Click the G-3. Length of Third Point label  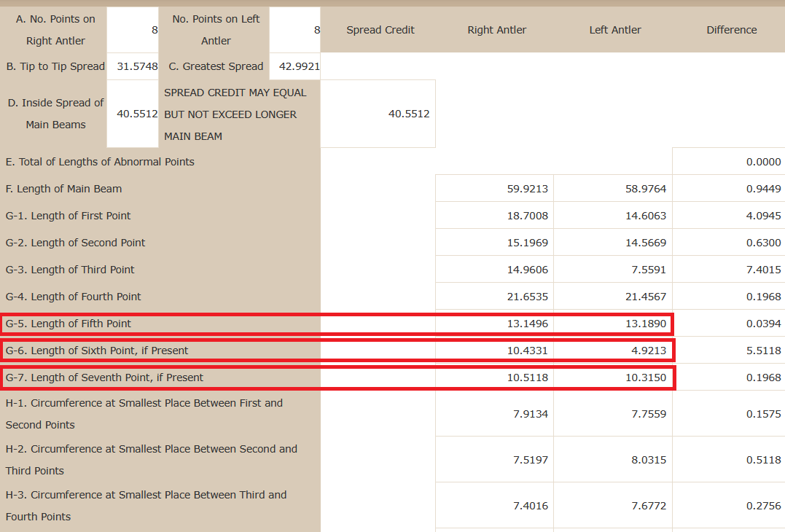(x=70, y=270)
